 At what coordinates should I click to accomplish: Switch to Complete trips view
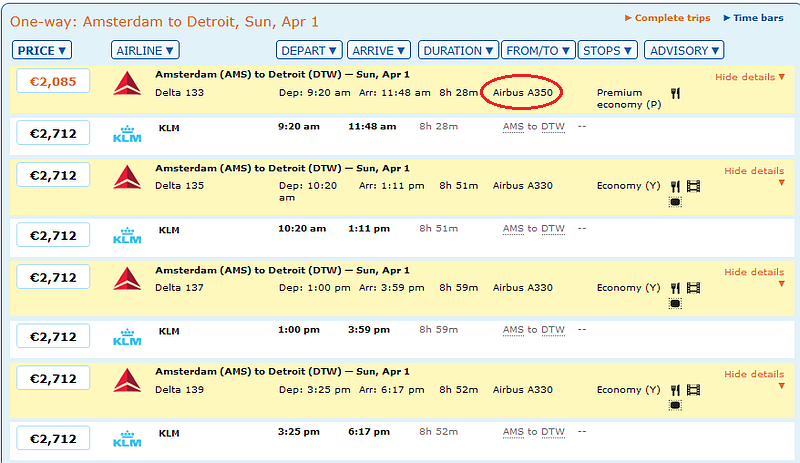point(668,18)
